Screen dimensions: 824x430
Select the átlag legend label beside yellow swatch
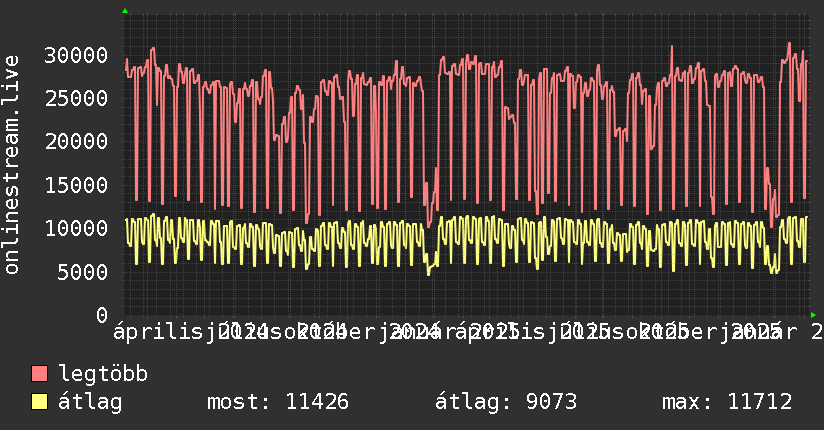pyautogui.click(x=90, y=402)
